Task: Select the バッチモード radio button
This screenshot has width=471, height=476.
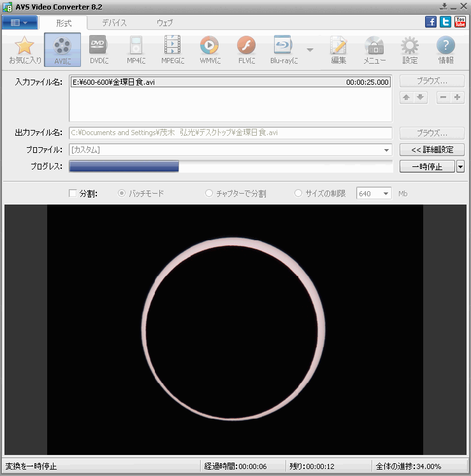Action: [x=122, y=194]
